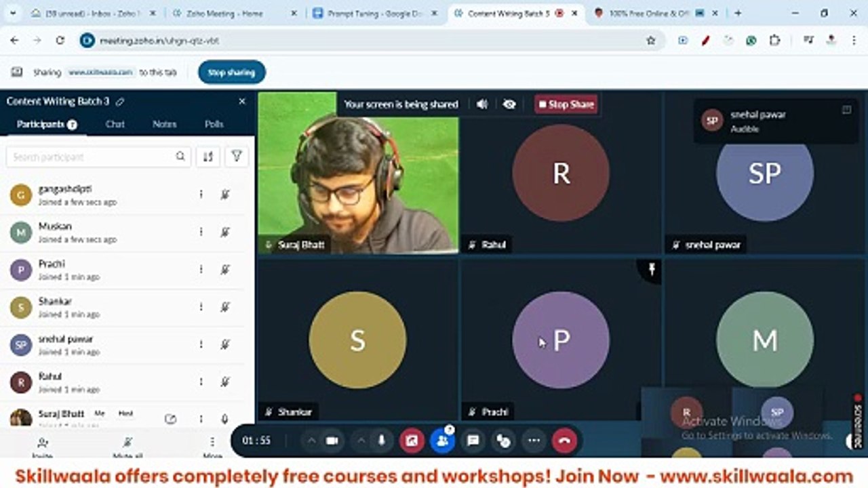The image size is (868, 488).
Task: Toggle the microphone for snehal pawar in list
Action: click(225, 344)
